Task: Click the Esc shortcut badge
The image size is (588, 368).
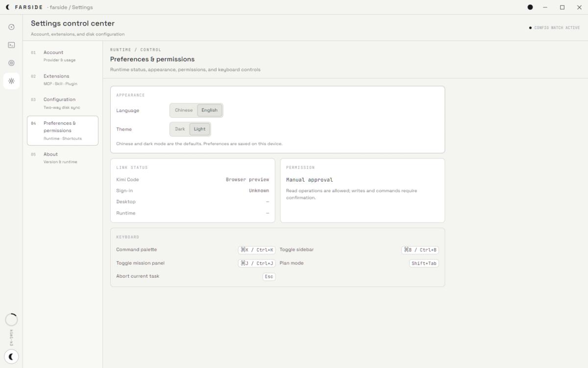Action: coord(269,277)
